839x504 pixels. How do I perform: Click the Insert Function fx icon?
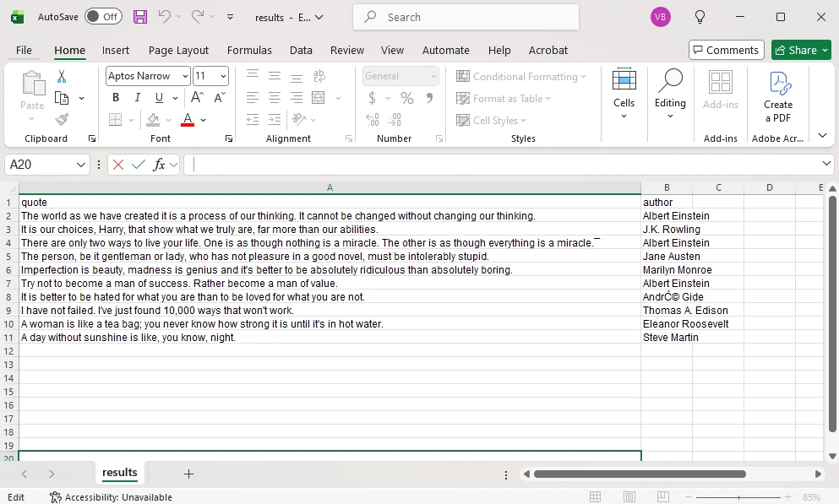click(x=159, y=165)
